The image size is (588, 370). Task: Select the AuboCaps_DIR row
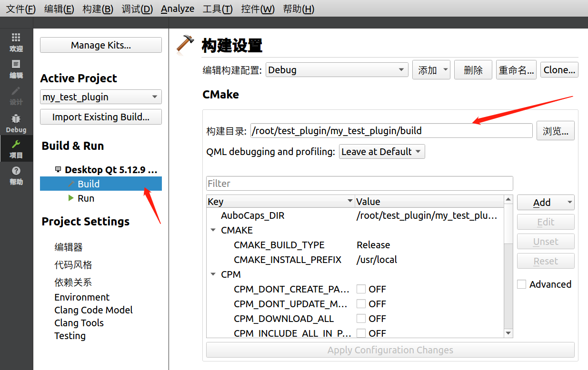[x=355, y=215]
